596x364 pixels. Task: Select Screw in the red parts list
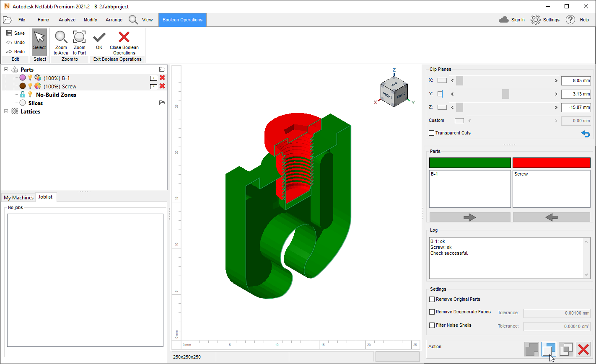point(521,174)
